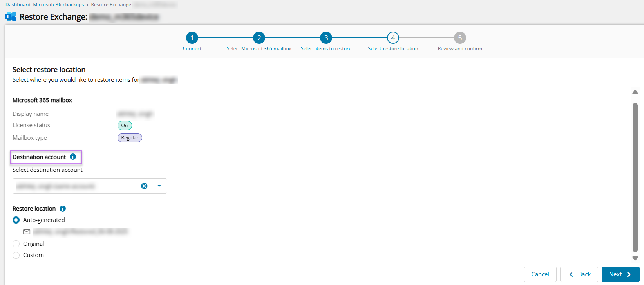The image size is (644, 285).
Task: Click the Destination account info icon
Action: (73, 157)
